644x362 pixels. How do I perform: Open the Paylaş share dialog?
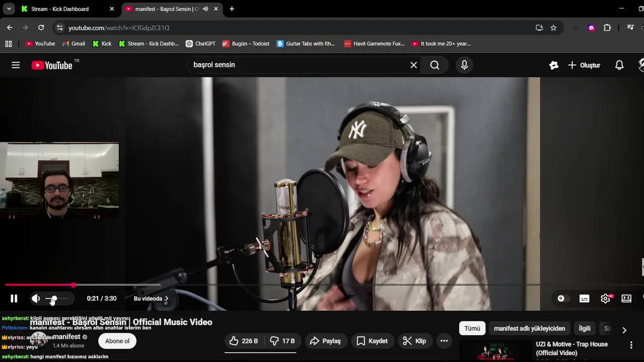(x=325, y=341)
